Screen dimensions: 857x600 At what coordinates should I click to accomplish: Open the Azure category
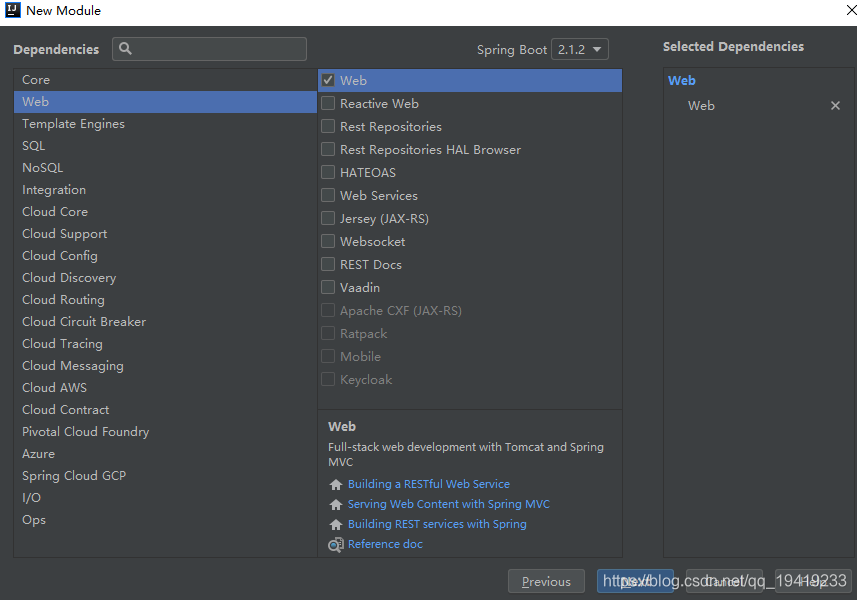(x=165, y=454)
